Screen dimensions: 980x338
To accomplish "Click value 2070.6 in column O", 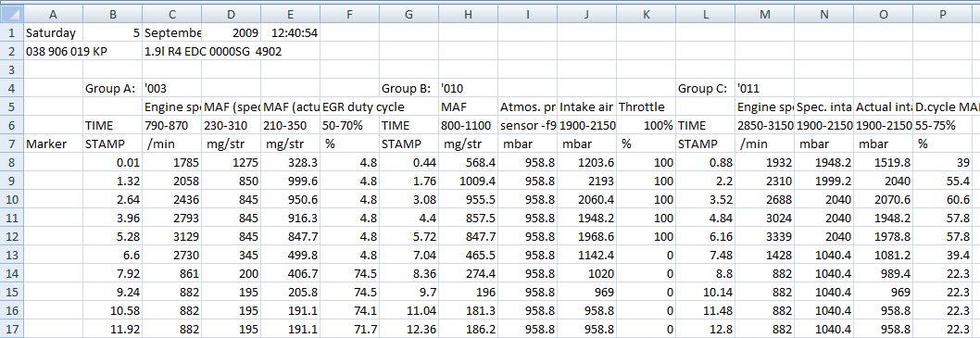I will [x=883, y=200].
